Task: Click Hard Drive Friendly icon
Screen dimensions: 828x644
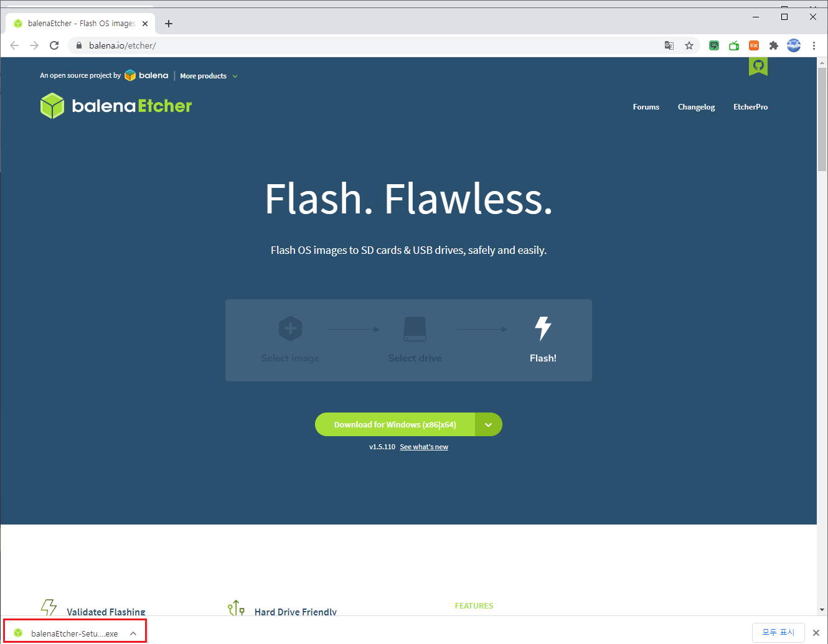Action: pos(236,608)
